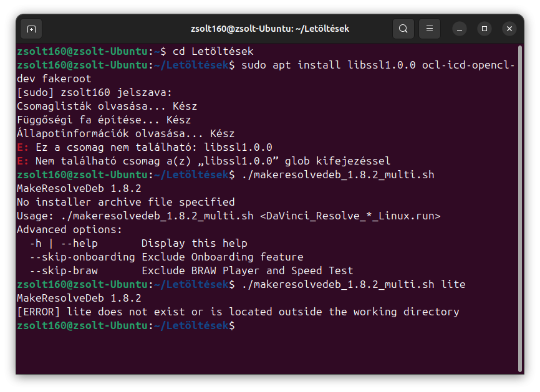This screenshot has height=392, width=540.
Task: Click the window title zsolt160@zsolt-Ubuntu: ~/Letöltések
Action: [269, 29]
